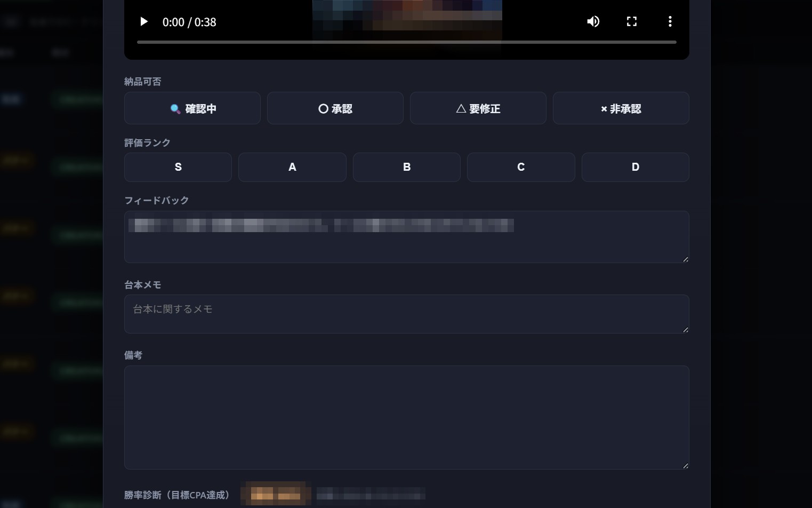Screen dimensions: 812x508
Task: Assign evaluation rank D
Action: pyautogui.click(x=636, y=167)
